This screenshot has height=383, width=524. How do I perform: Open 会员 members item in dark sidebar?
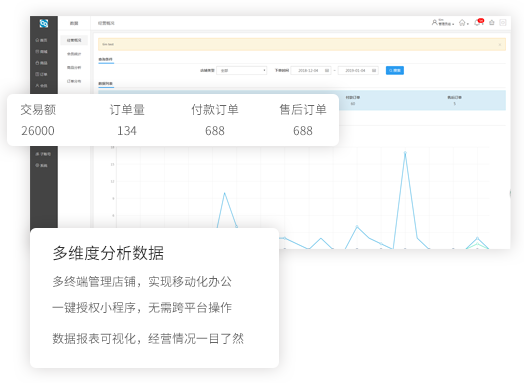[x=41, y=86]
